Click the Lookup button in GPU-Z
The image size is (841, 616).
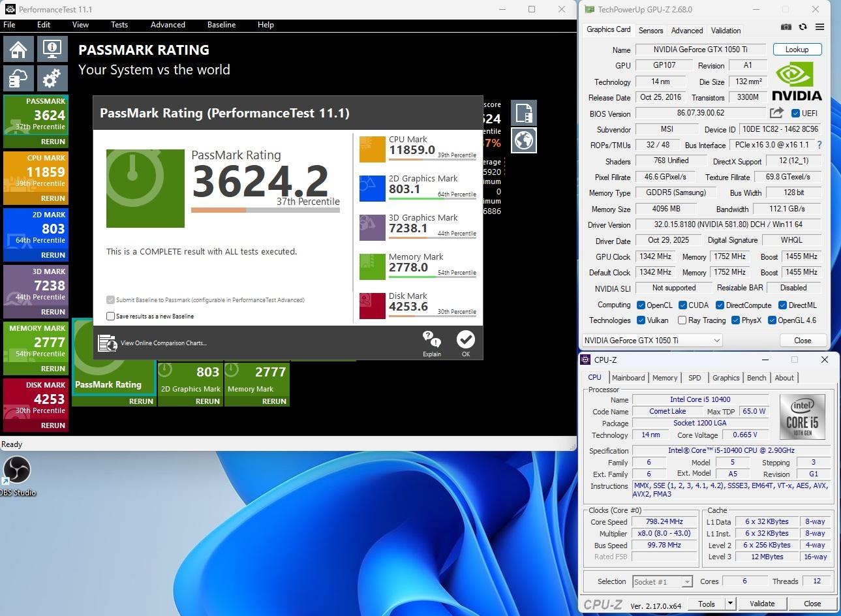pos(797,50)
